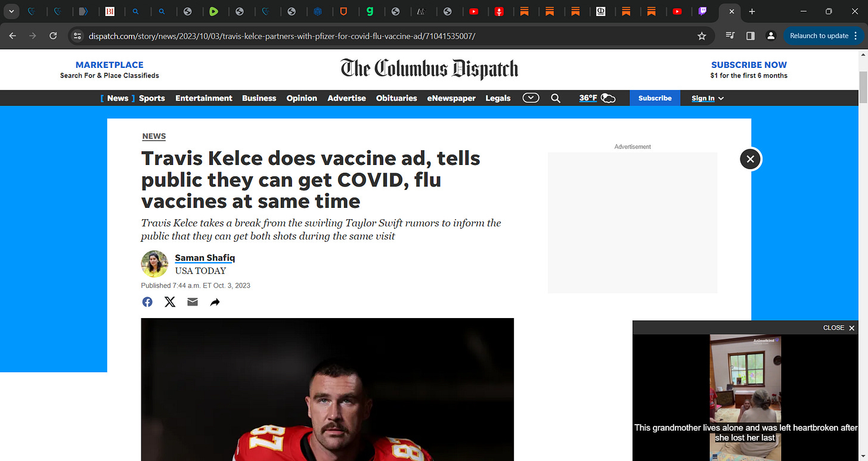The image size is (868, 461).
Task: Open the share arrow options
Action: click(215, 303)
